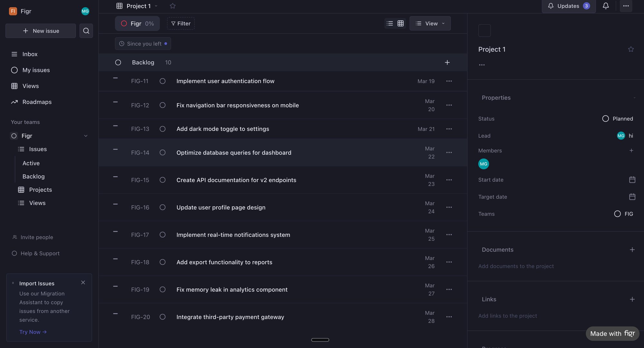Click the Figr 0% progress chip

[x=137, y=23]
